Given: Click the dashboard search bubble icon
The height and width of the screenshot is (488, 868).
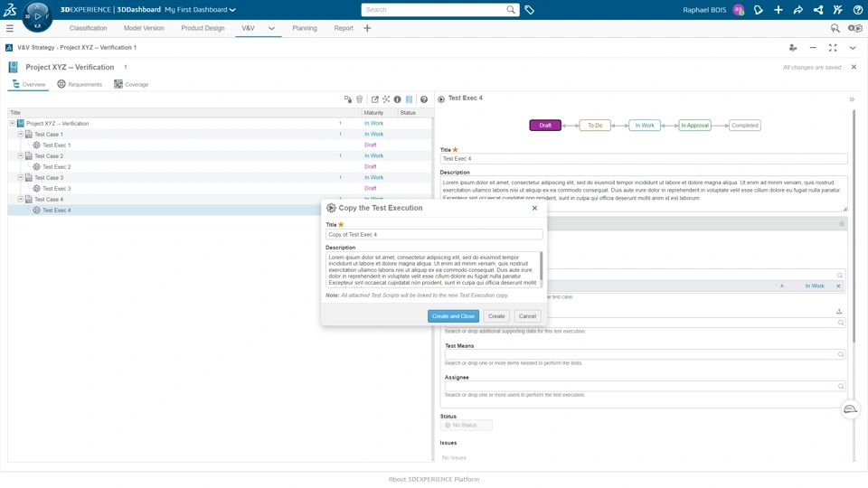Looking at the screenshot, I should click(835, 28).
